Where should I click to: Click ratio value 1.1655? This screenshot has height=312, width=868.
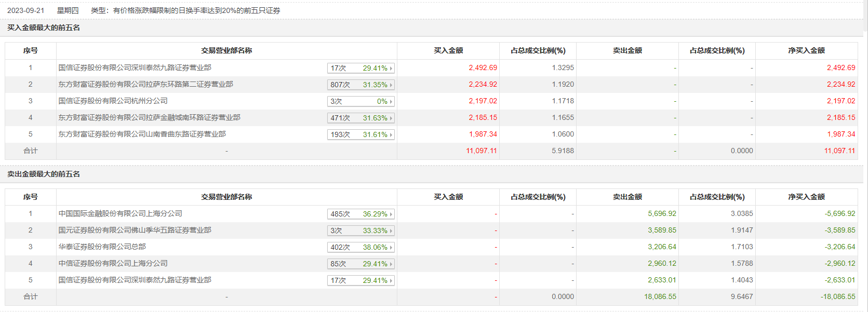coord(563,117)
